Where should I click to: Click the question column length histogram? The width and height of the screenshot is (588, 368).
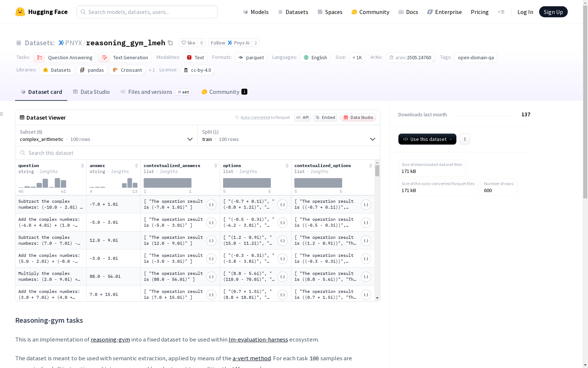[42, 183]
